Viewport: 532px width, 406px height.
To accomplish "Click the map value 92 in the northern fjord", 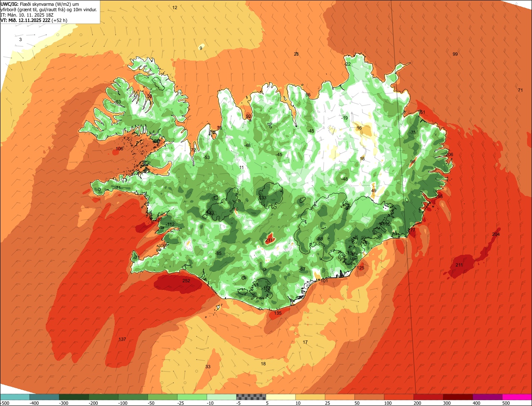I will point(249,117).
